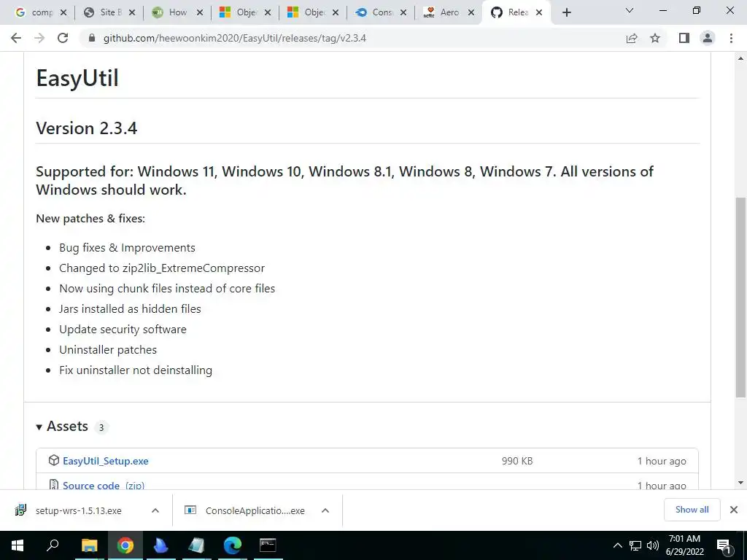Image resolution: width=747 pixels, height=560 pixels.
Task: Expand setup-wrs-1.5.13.exe download options
Action: pyautogui.click(x=155, y=510)
